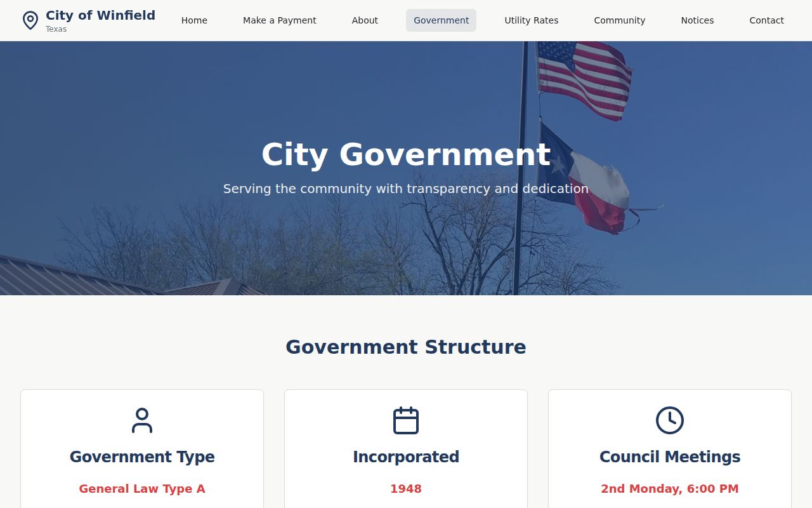The height and width of the screenshot is (508, 812).
Task: Click the person icon above Government Type
Action: tap(142, 420)
